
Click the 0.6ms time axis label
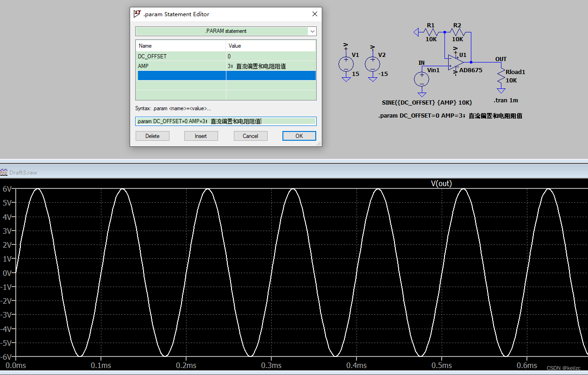[526, 365]
